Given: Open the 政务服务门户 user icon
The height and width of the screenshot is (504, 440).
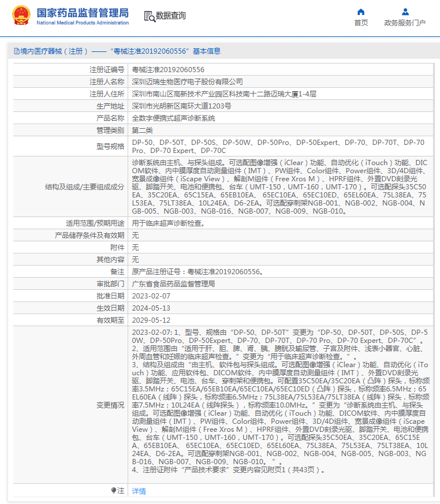Looking at the screenshot, I should tap(405, 12).
